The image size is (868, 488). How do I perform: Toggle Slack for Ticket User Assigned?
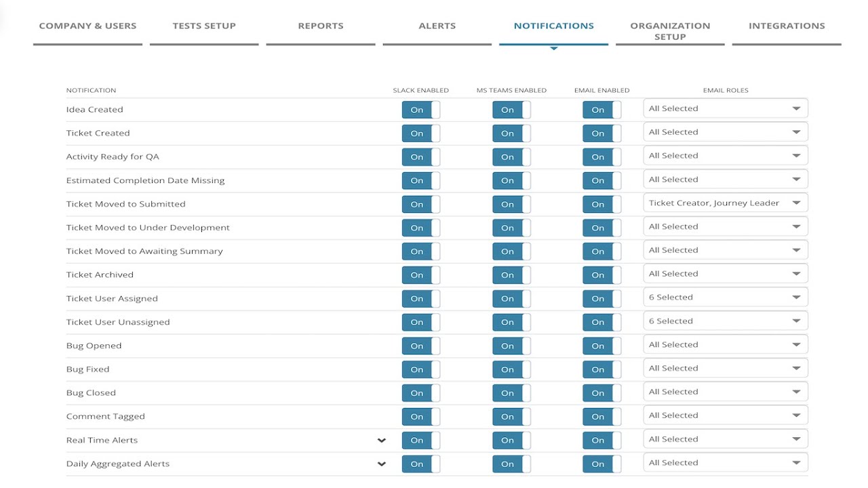[421, 299]
